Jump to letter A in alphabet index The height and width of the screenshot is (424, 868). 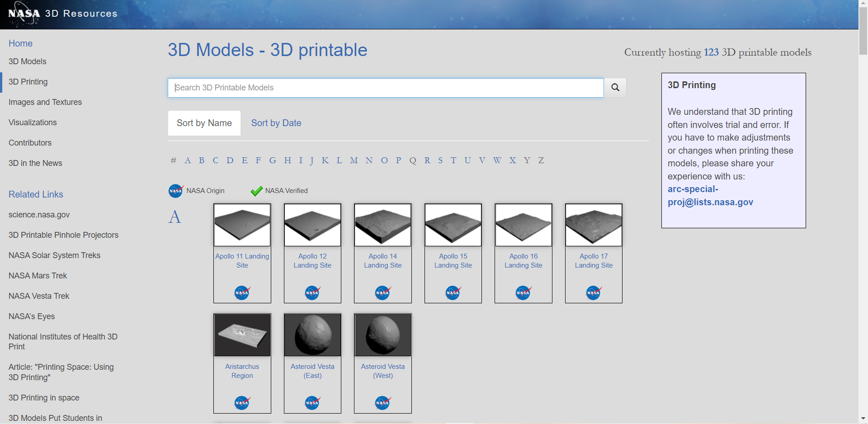(188, 160)
